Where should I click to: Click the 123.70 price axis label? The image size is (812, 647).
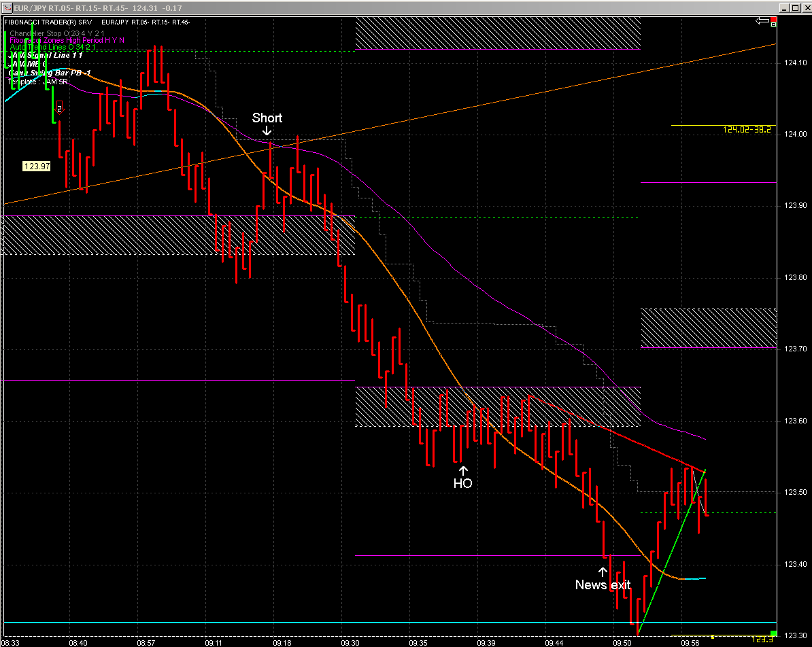tap(795, 349)
